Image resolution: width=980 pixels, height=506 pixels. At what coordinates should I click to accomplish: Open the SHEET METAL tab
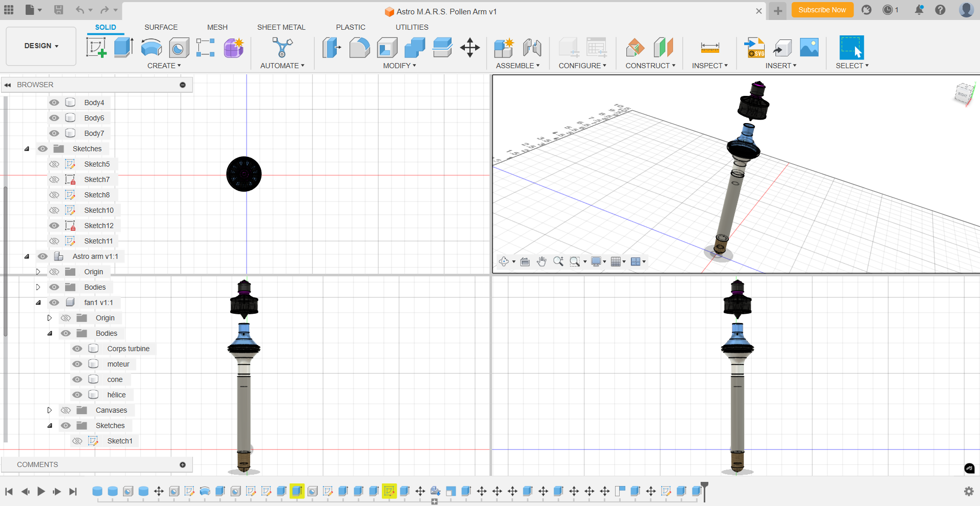pos(281,27)
